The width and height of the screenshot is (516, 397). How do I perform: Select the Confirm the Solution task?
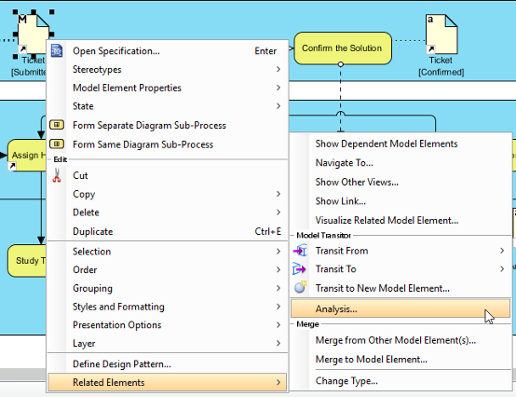click(x=343, y=48)
